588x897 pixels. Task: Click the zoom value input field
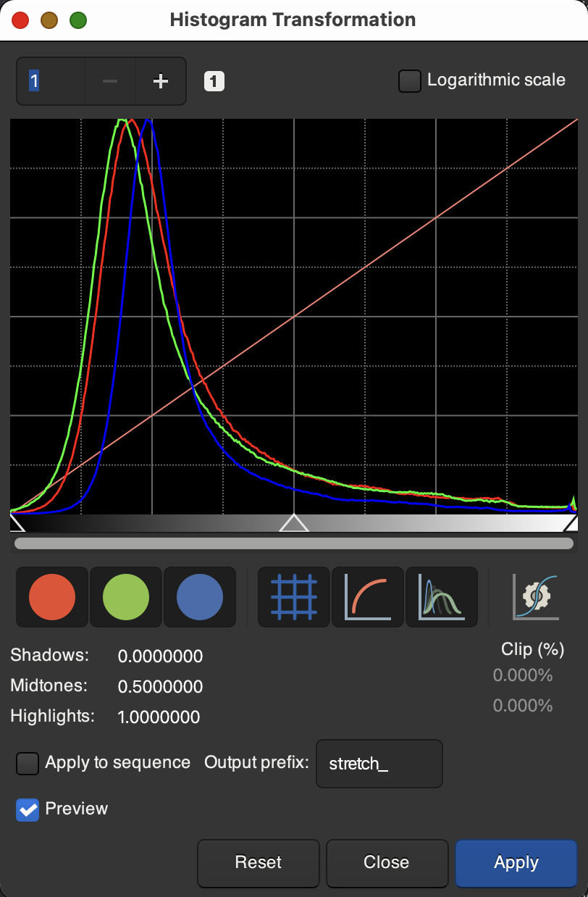coord(51,81)
